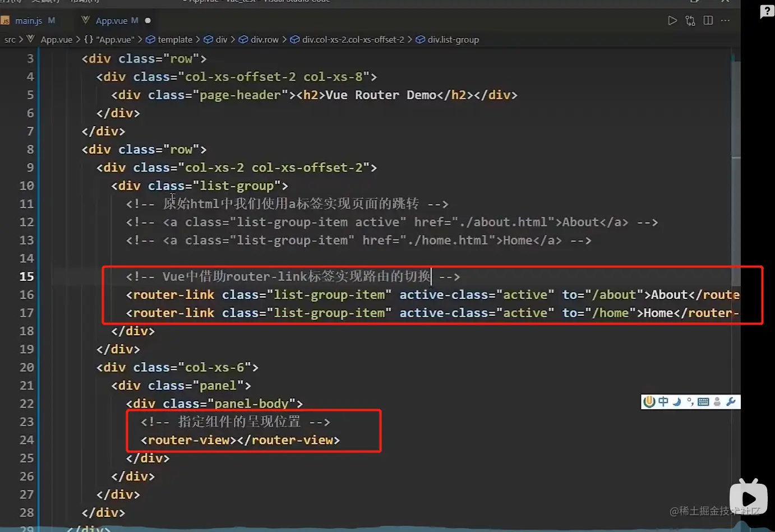This screenshot has height=532, width=775.
Task: Toggle the punctuation mode icon in IME bar
Action: [690, 401]
